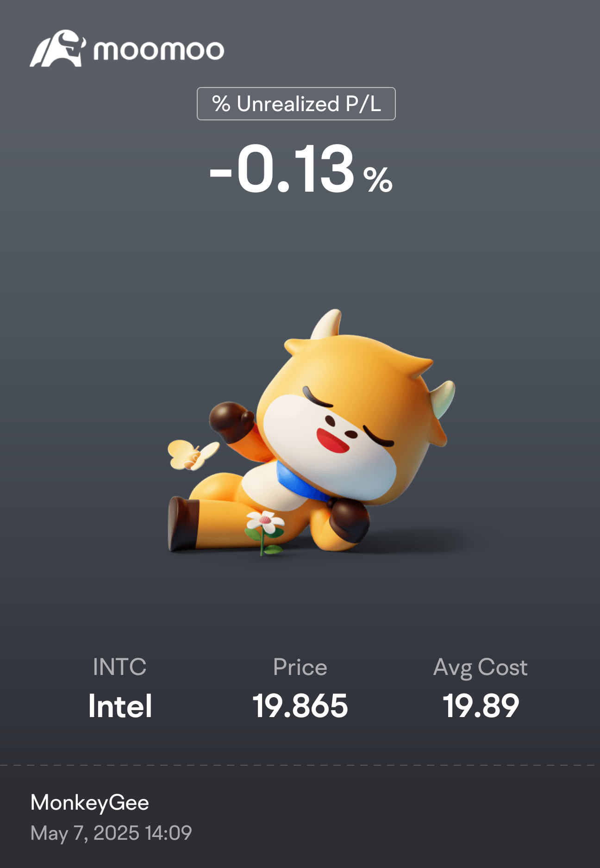This screenshot has height=868, width=600.
Task: Click the Intel stock name
Action: pos(120,706)
